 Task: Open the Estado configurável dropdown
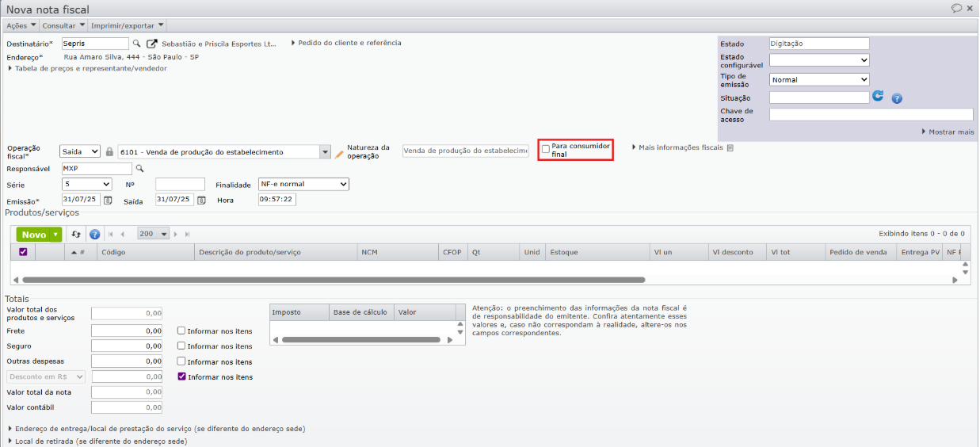click(x=819, y=59)
